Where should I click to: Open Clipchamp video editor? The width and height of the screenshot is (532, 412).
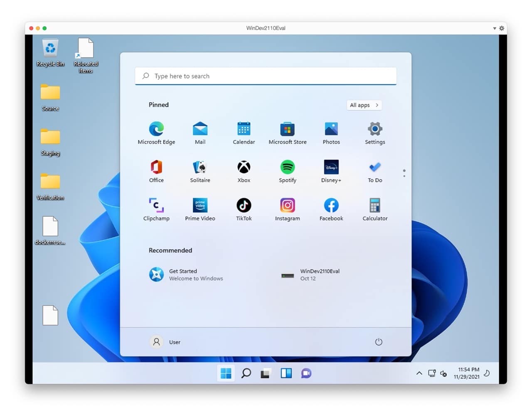[x=156, y=209]
